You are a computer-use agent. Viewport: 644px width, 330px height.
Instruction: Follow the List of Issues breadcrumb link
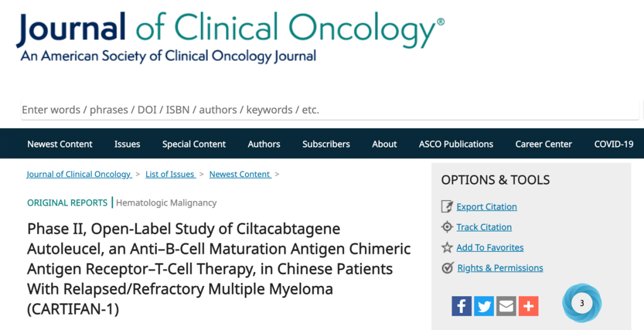click(x=171, y=174)
